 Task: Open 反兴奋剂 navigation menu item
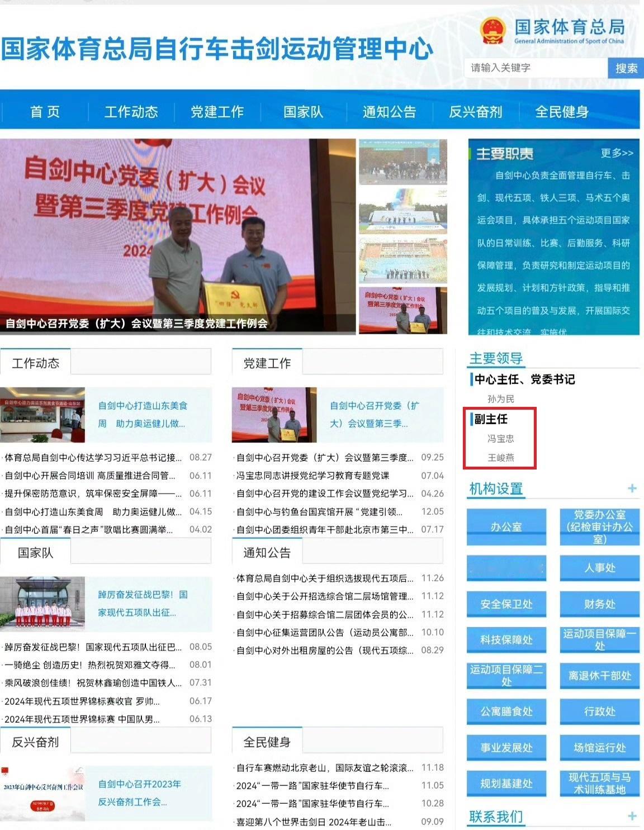476,112
